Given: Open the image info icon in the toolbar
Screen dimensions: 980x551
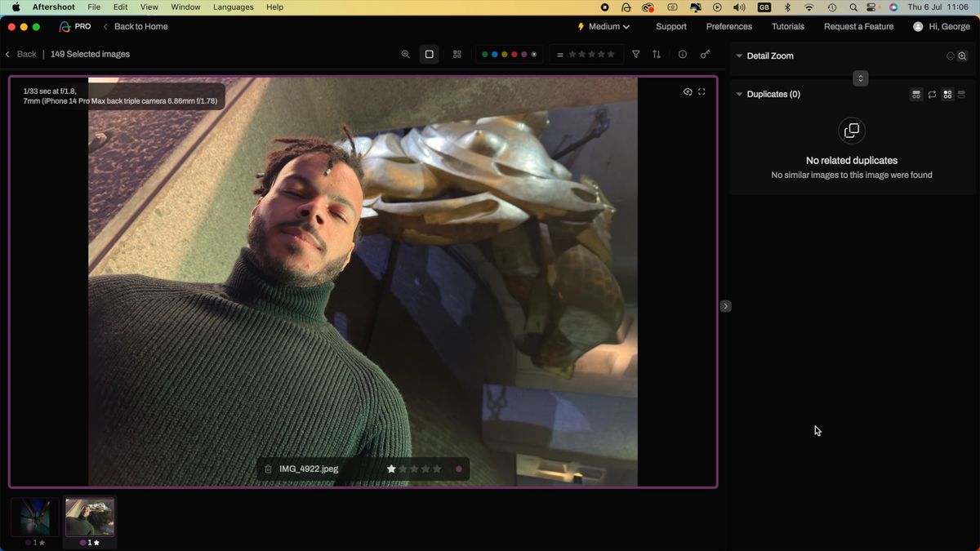Looking at the screenshot, I should click(x=682, y=54).
